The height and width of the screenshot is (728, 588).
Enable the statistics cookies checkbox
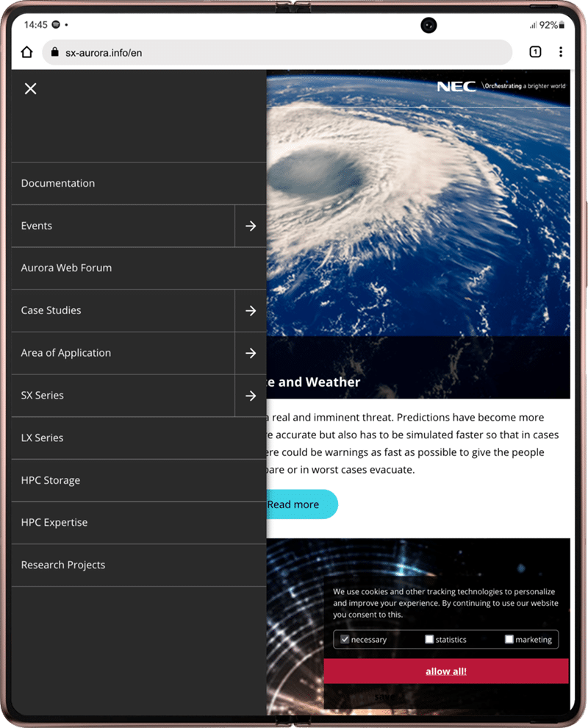coord(429,639)
